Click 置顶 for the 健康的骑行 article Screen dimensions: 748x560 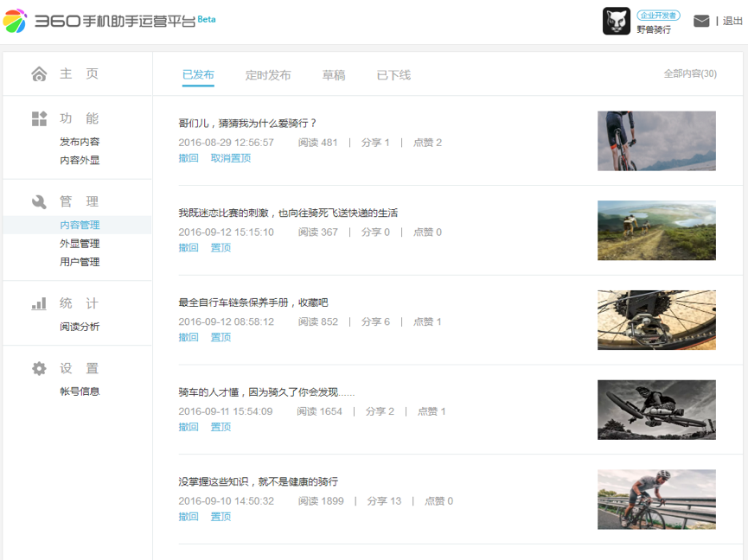[x=221, y=517]
